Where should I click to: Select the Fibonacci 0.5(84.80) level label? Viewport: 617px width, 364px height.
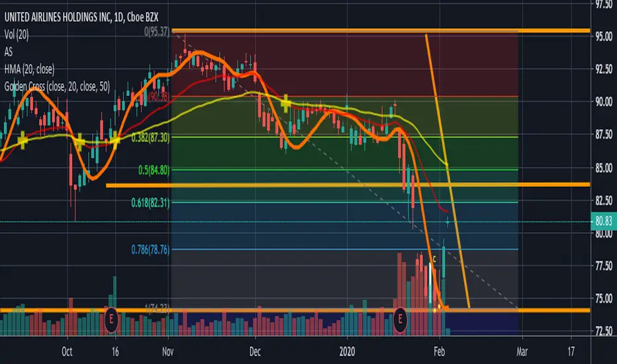(x=154, y=170)
